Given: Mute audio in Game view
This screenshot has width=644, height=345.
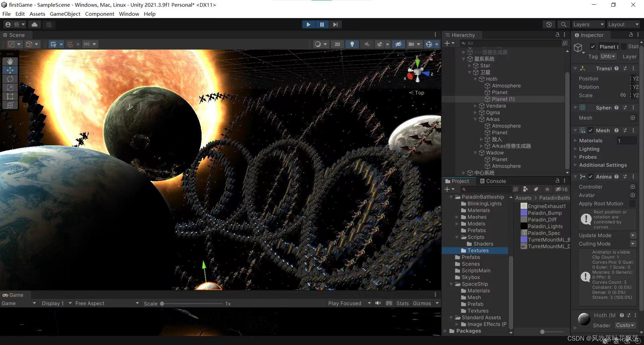Looking at the screenshot, I should [378, 303].
